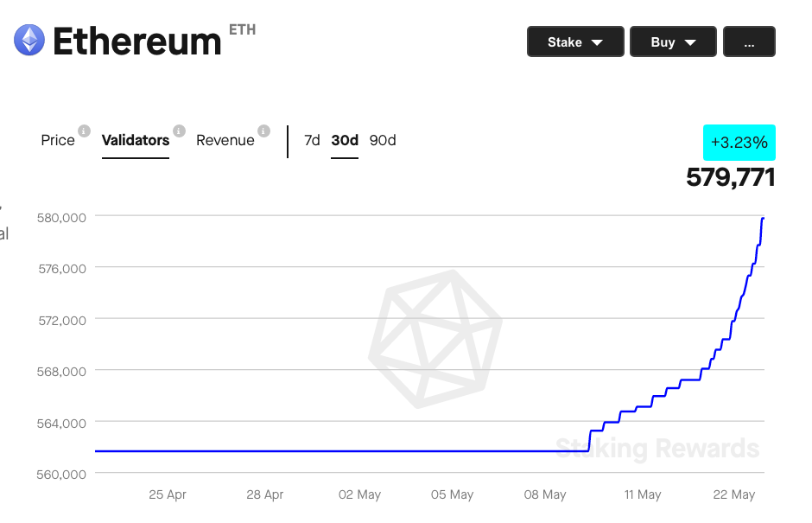Select the Validators tab
This screenshot has height=523, width=812.
pyautogui.click(x=136, y=140)
